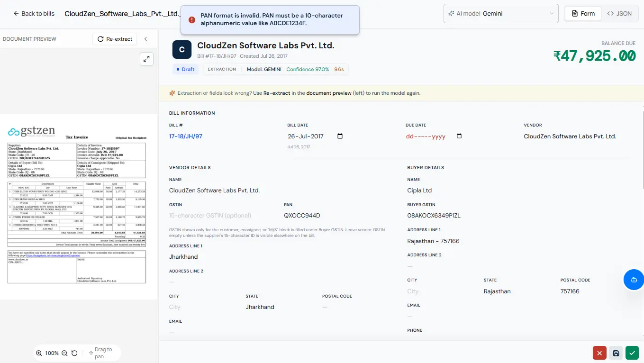Save the bill with floppy disk icon
Image resolution: width=644 pixels, height=363 pixels.
[x=616, y=353]
